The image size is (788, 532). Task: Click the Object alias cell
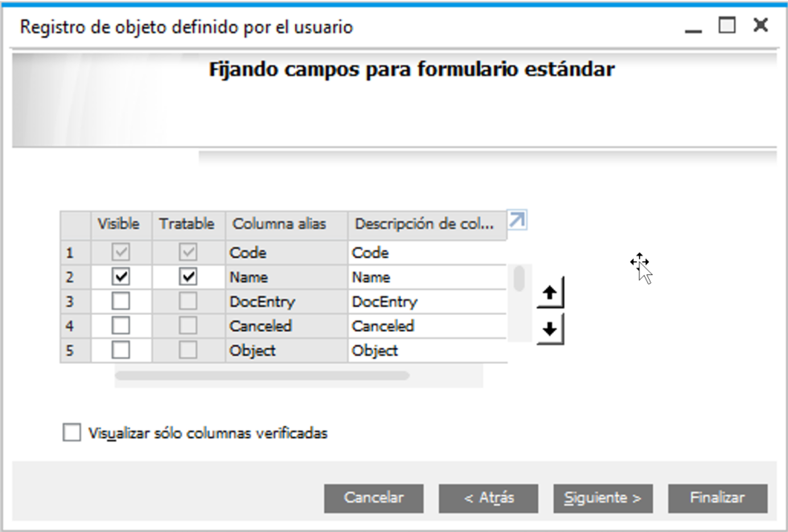coord(286,350)
